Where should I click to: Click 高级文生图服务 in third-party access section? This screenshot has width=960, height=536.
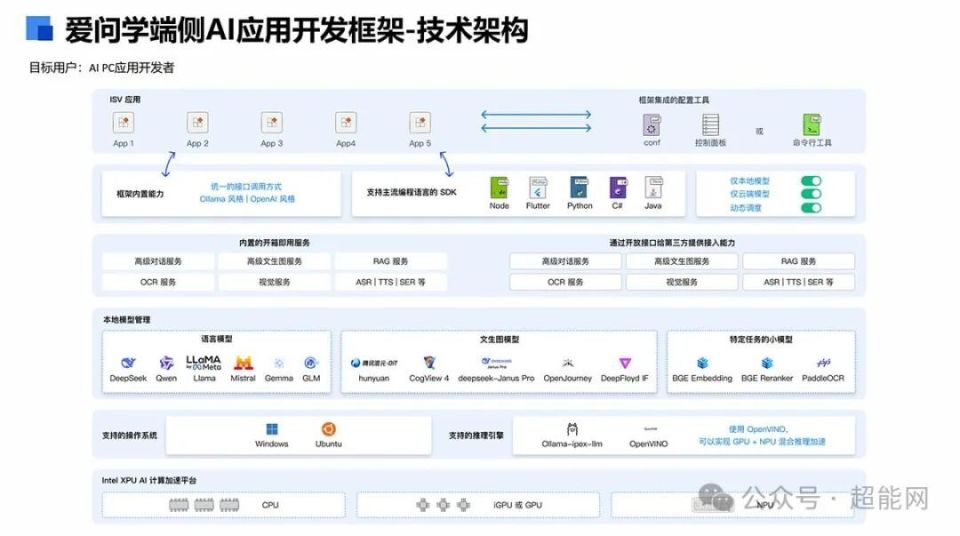[681, 262]
